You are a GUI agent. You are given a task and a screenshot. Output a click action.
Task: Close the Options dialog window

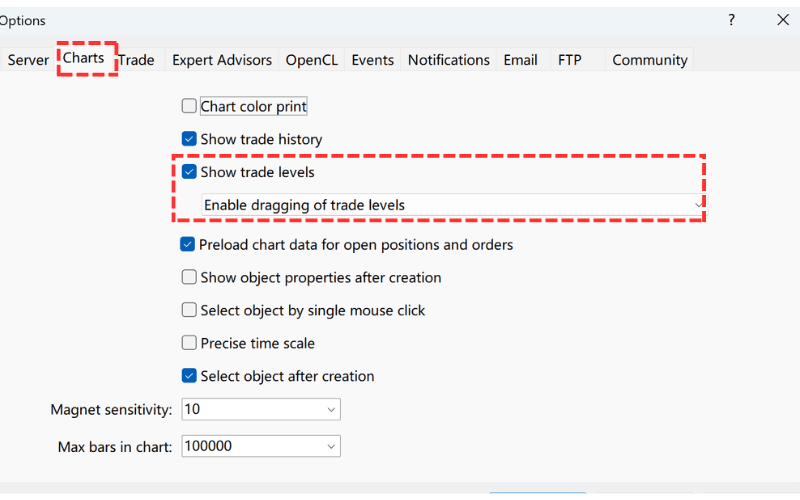[x=783, y=20]
